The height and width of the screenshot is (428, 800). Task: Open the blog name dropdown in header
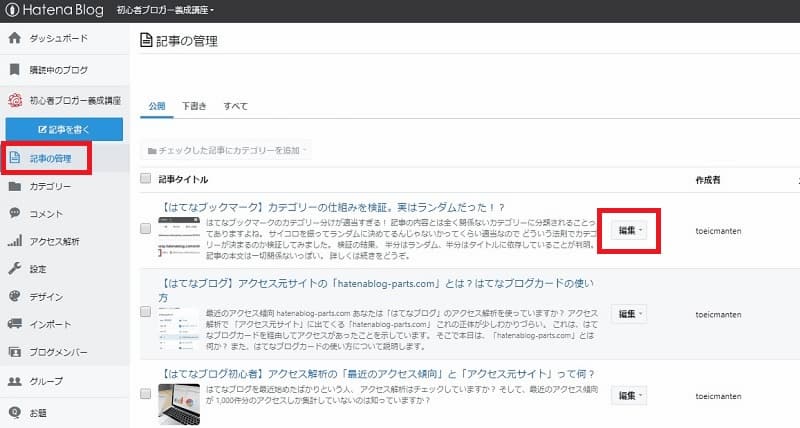click(165, 10)
